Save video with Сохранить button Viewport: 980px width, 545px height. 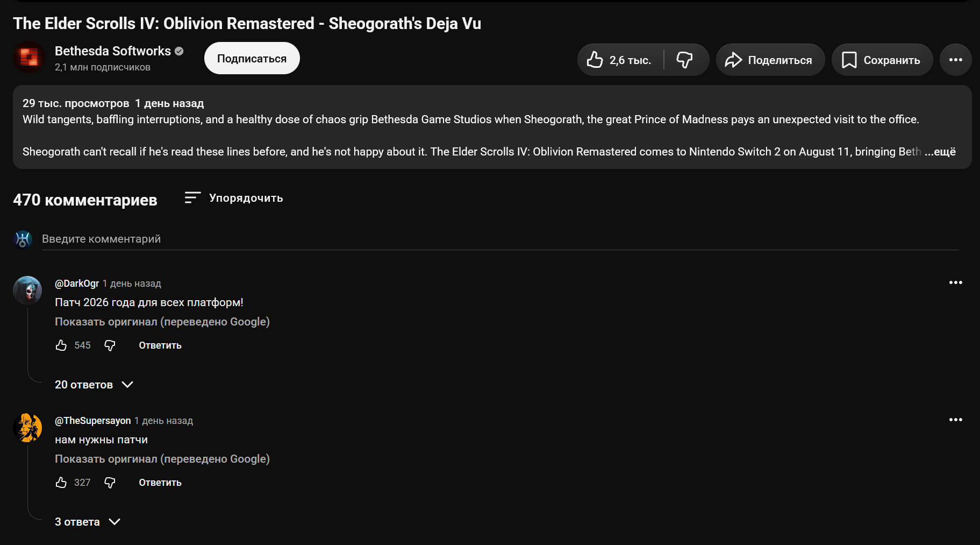pos(882,60)
